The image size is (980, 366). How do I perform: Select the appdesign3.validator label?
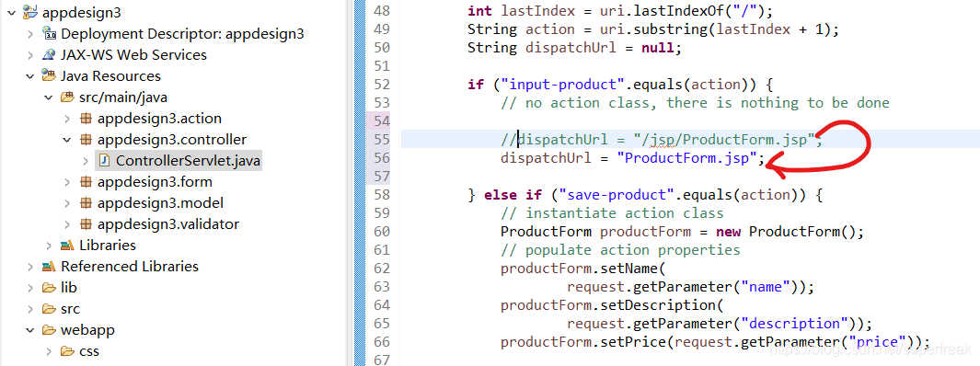click(168, 224)
